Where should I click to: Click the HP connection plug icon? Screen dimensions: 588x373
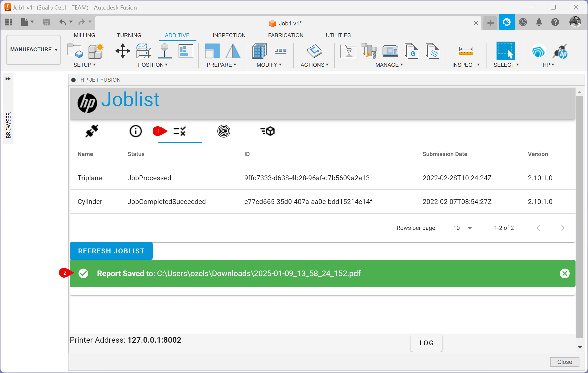coord(92,131)
